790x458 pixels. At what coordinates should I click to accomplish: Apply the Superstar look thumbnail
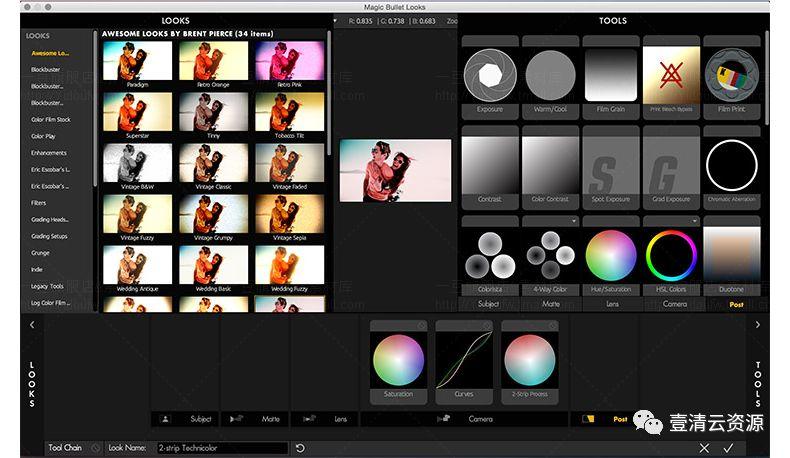(x=138, y=112)
